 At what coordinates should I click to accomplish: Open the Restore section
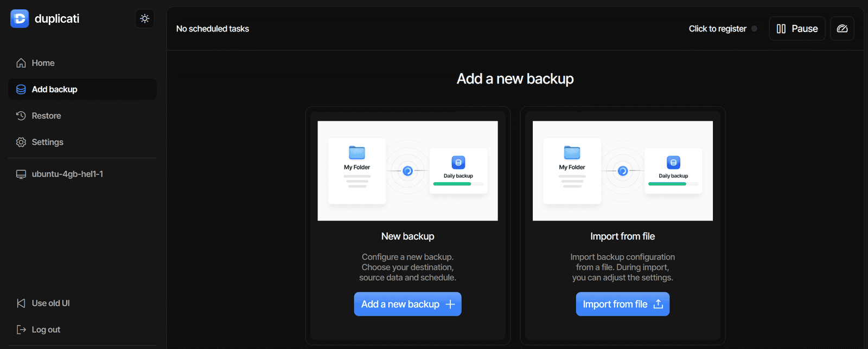pyautogui.click(x=82, y=115)
